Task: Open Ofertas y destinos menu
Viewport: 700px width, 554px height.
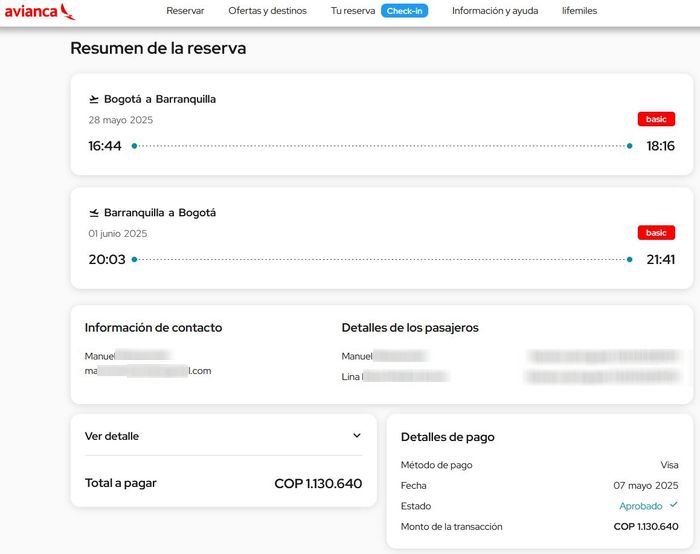Action: tap(267, 11)
